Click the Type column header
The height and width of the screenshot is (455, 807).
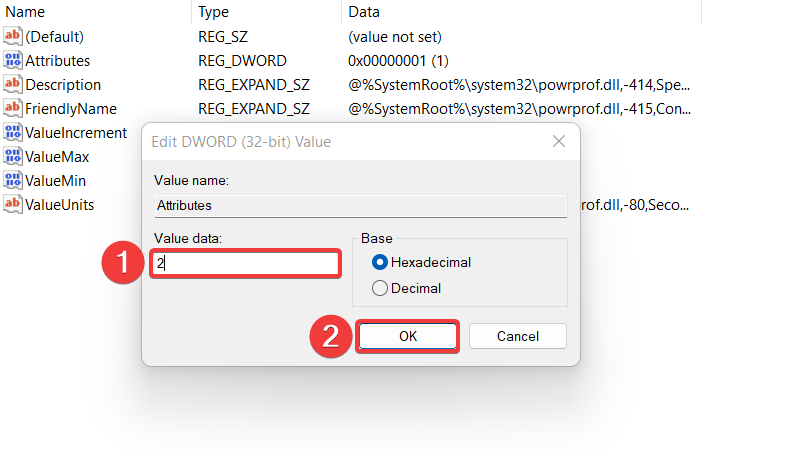pyautogui.click(x=213, y=12)
